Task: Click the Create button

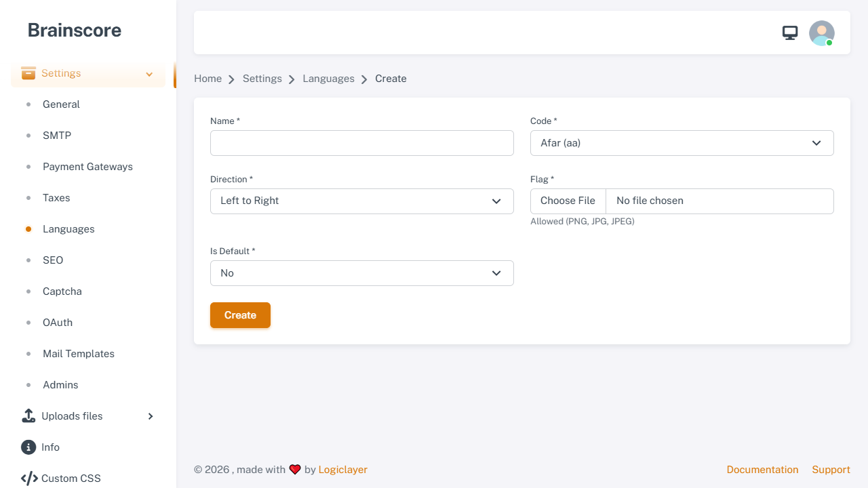Action: (240, 315)
